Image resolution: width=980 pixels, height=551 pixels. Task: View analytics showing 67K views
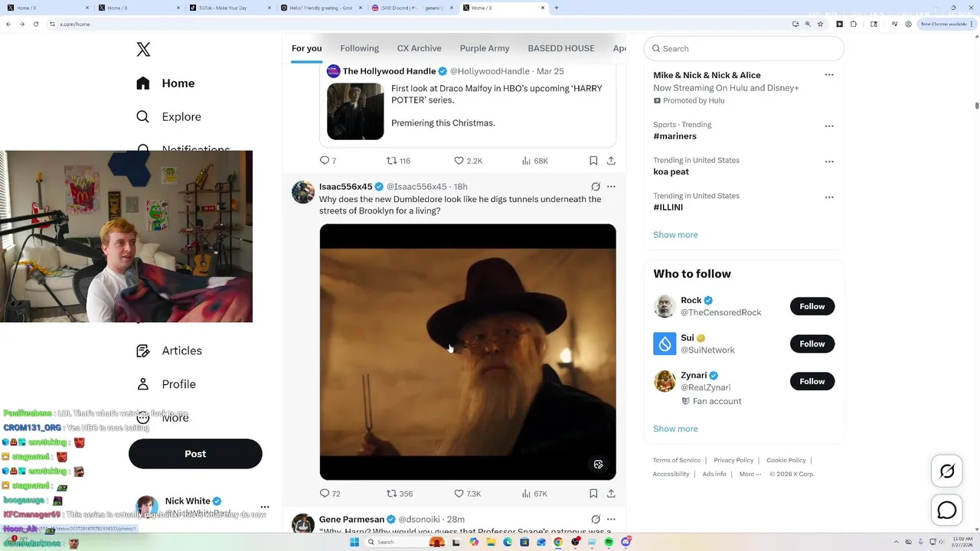coord(534,494)
